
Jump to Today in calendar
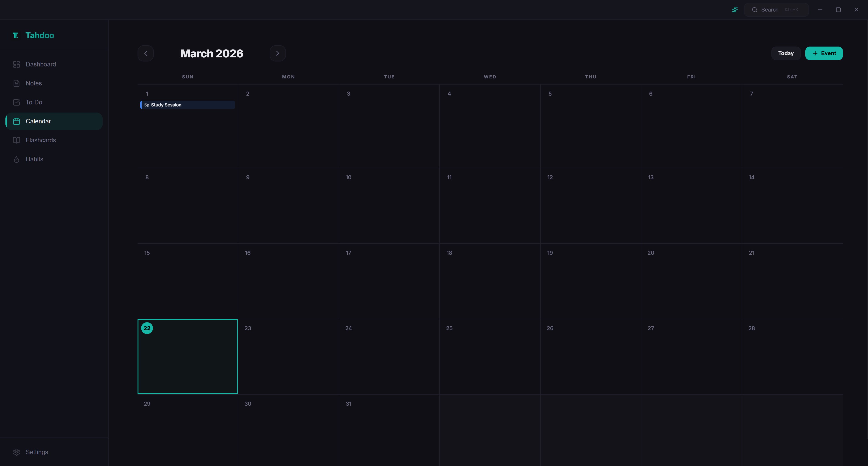pos(786,53)
